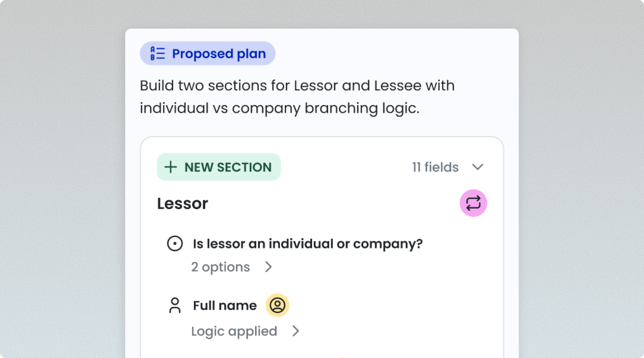Open the Logic applied link
This screenshot has height=358, width=644.
(x=234, y=332)
